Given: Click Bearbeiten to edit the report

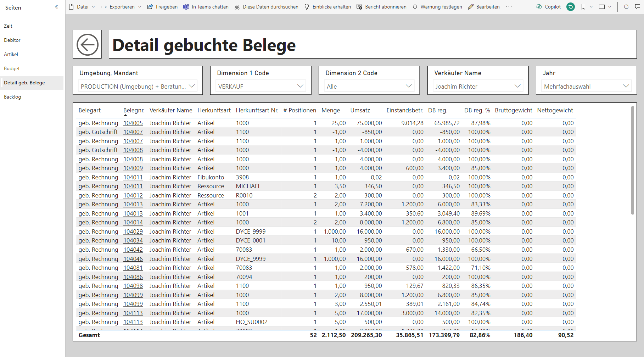Looking at the screenshot, I should tap(484, 7).
